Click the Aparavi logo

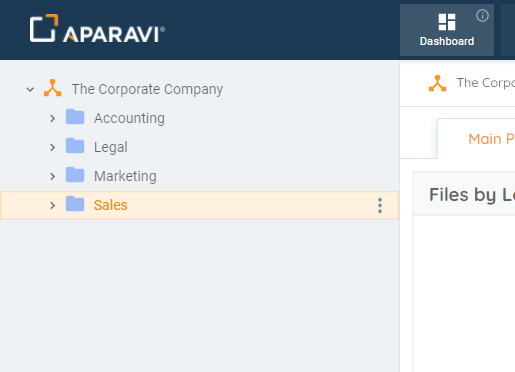click(x=97, y=29)
